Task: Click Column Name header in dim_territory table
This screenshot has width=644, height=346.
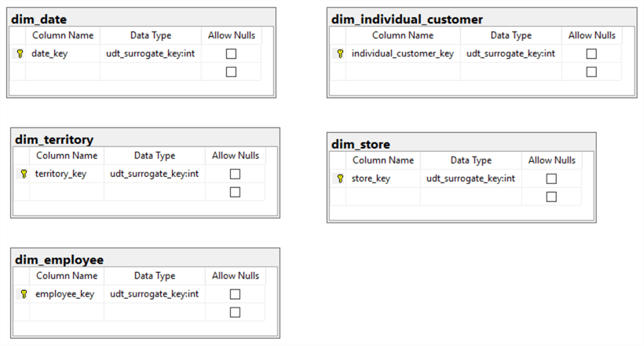Action: [66, 156]
